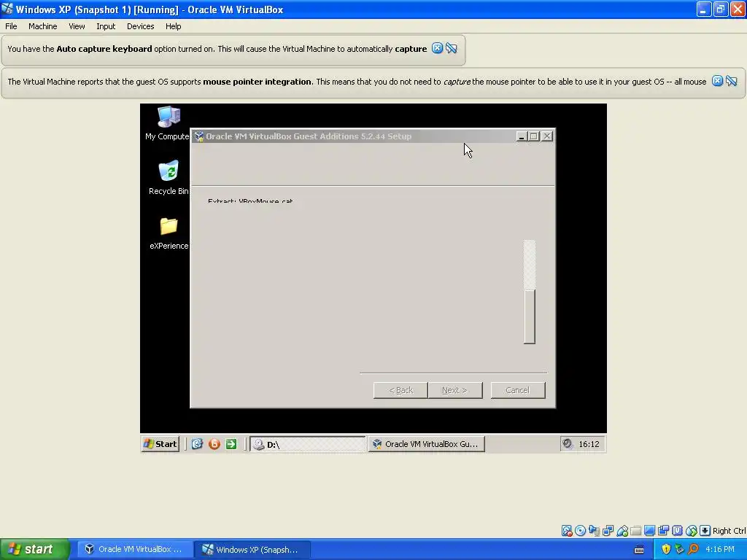
Task: Click the USB devices status icon
Action: click(x=622, y=531)
